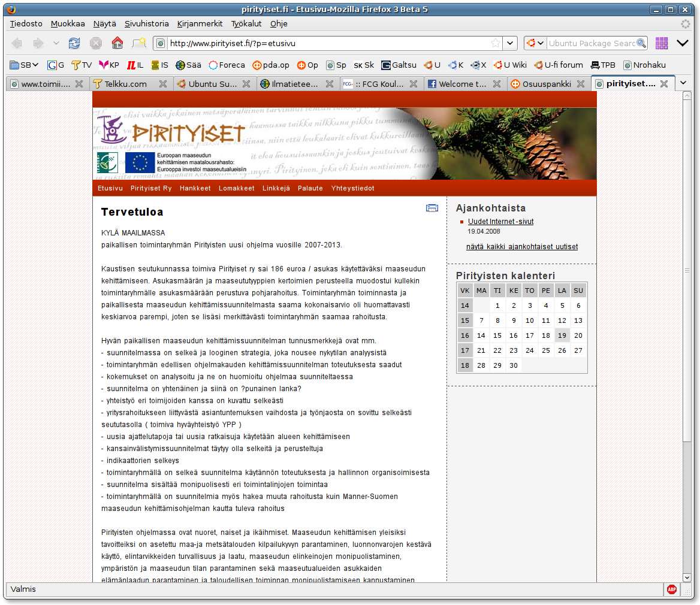
Task: Bookmark page with the star icon
Action: pyautogui.click(x=496, y=43)
